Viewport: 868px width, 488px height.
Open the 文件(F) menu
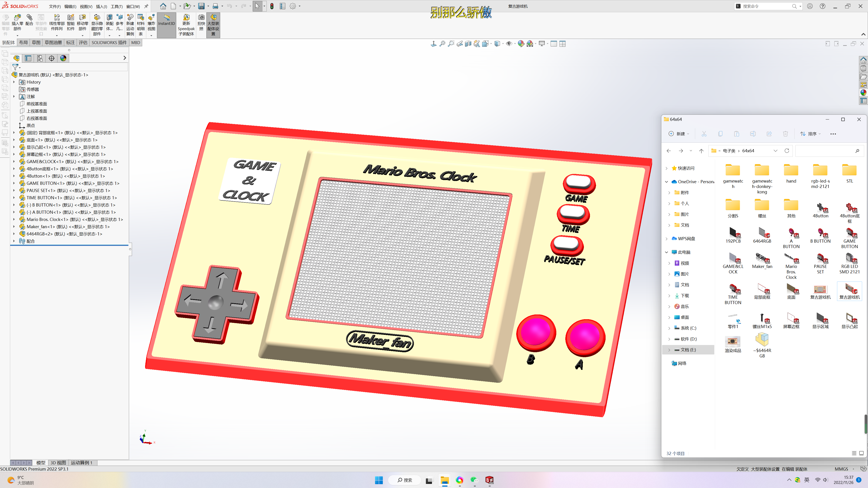coord(54,6)
